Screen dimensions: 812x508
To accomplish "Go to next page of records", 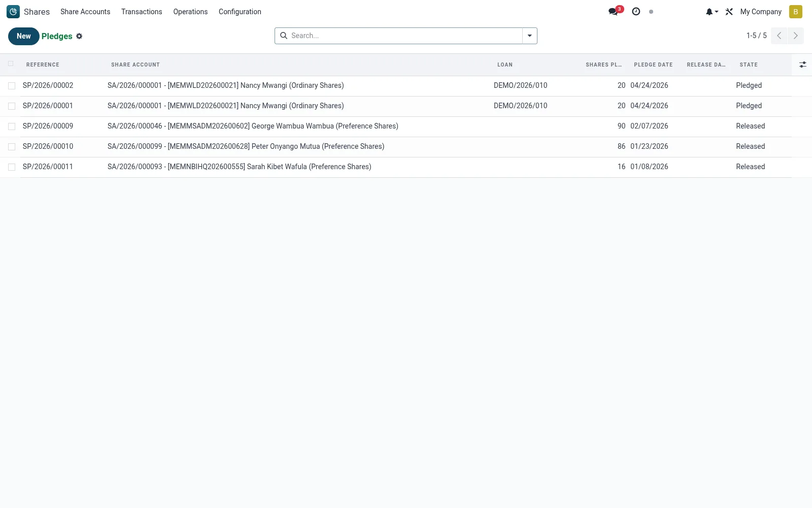I will click(795, 36).
